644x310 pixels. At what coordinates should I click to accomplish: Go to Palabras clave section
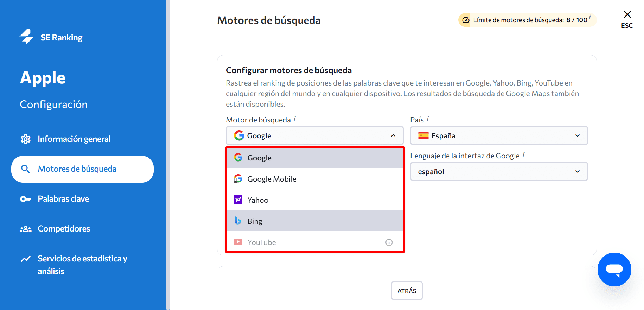[63, 199]
